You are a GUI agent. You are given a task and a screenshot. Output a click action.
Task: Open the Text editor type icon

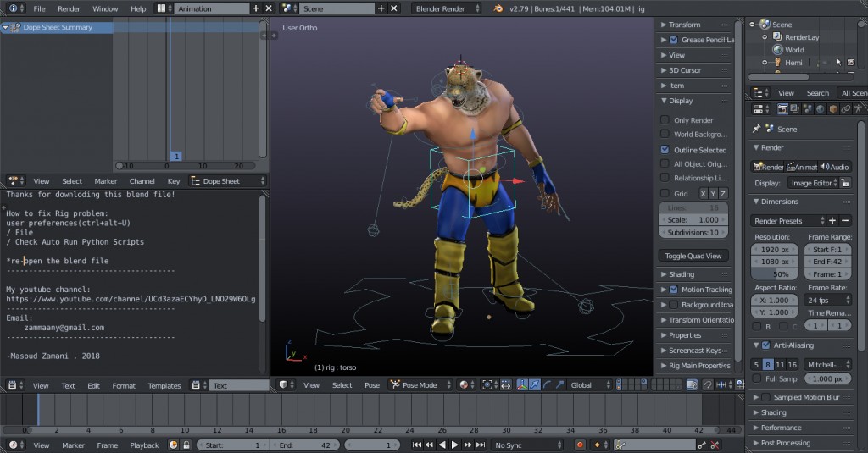click(x=15, y=385)
